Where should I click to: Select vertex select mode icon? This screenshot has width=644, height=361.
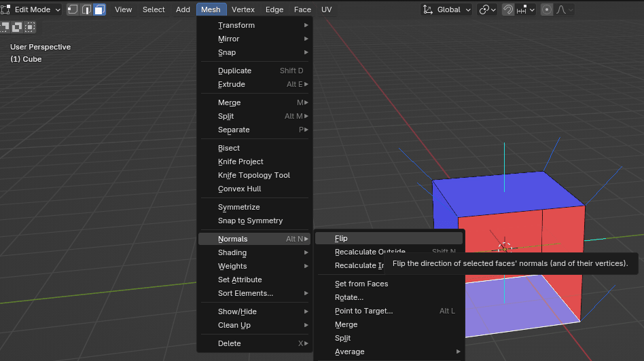click(x=72, y=9)
